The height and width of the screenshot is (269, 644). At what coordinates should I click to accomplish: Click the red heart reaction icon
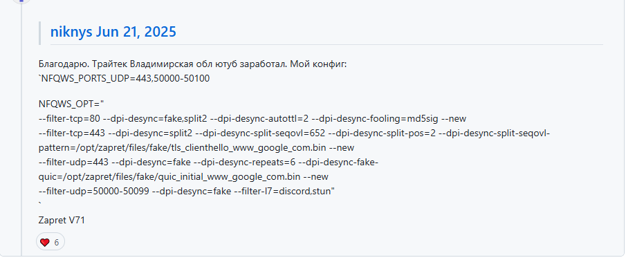[45, 242]
